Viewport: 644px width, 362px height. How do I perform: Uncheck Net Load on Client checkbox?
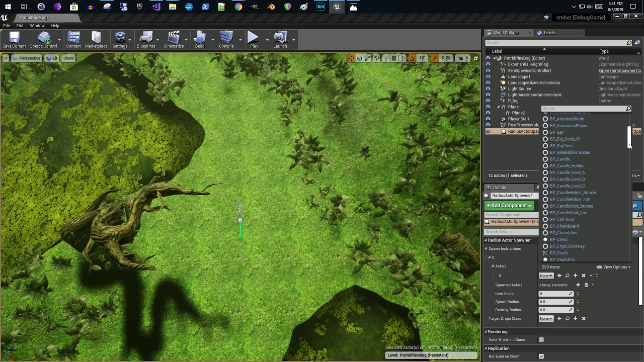(541, 356)
